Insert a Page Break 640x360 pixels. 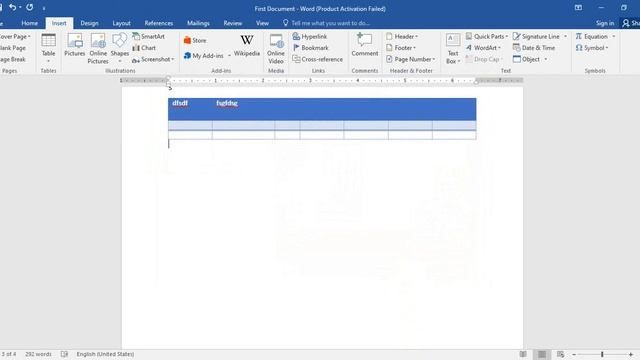[x=13, y=59]
